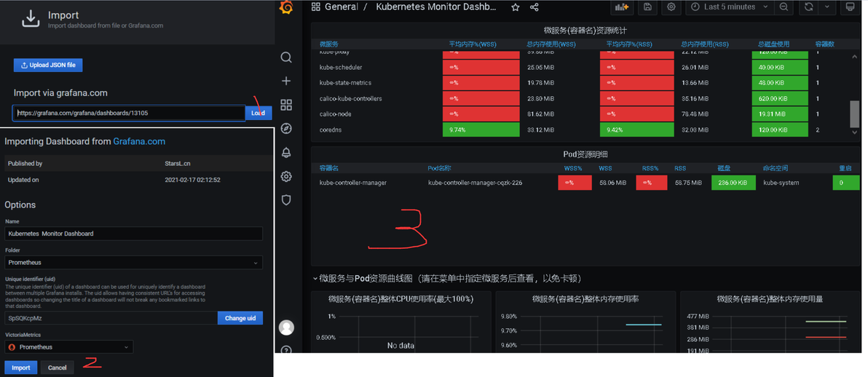Click the grafana.com dashboard URL input
Image resolution: width=868 pixels, height=377 pixels.
129,113
